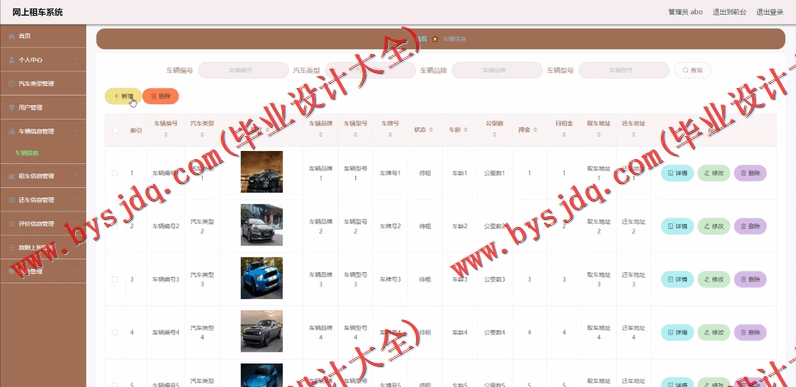Go to 首页 via the breadcrumb

[422, 39]
